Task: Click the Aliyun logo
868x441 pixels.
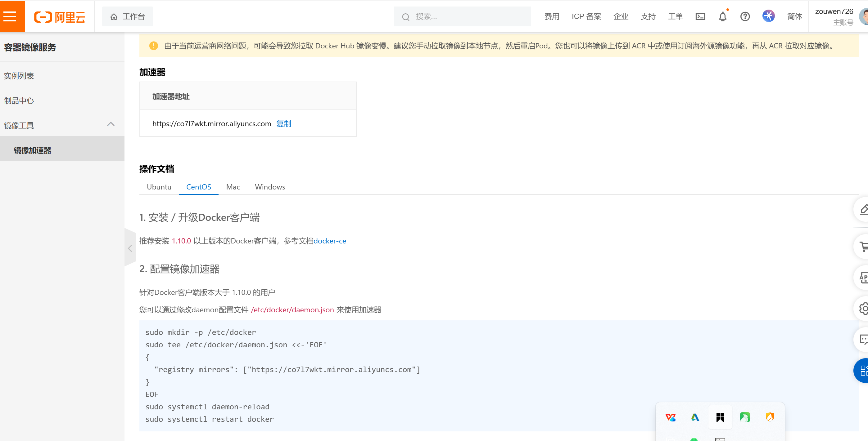Action: coord(60,16)
